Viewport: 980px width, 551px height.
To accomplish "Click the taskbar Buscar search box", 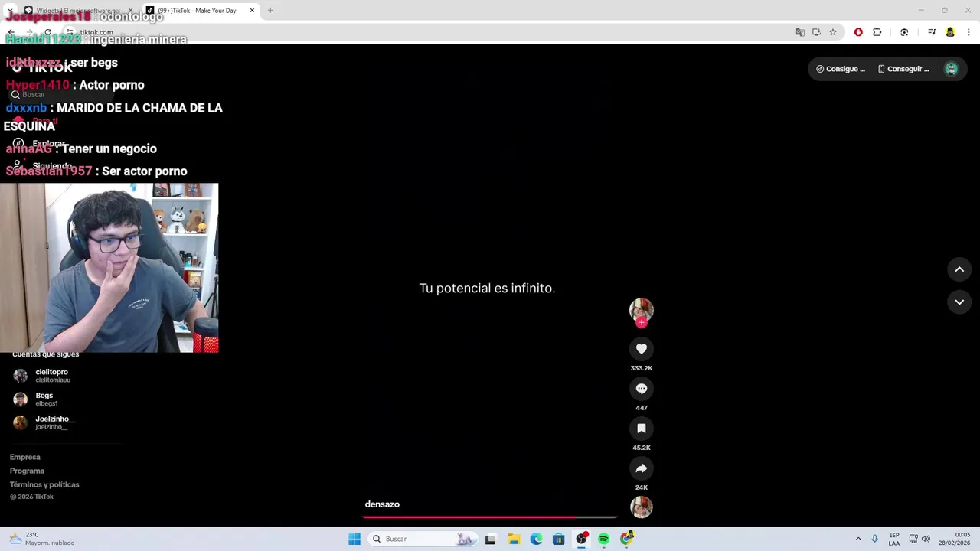I will coord(423,539).
